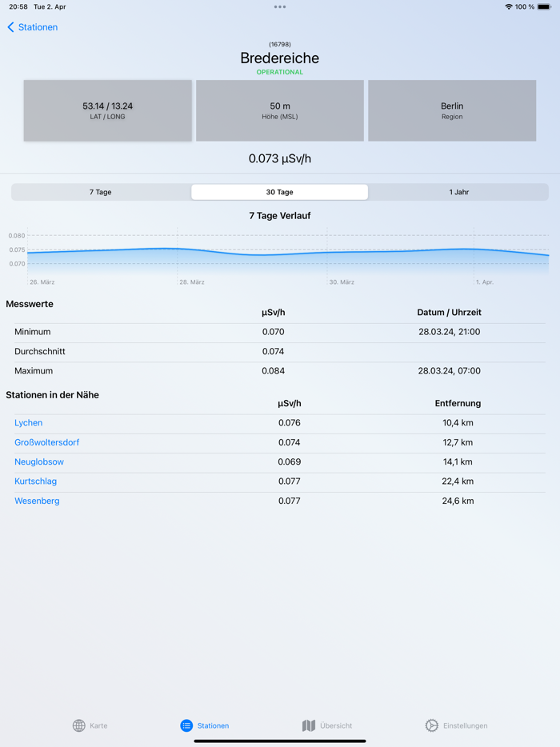Tap the Höhe (MSL) 50 m card

(x=280, y=110)
